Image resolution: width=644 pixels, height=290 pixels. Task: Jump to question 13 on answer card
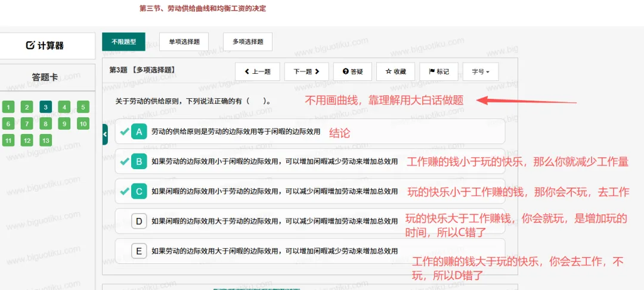(x=45, y=141)
